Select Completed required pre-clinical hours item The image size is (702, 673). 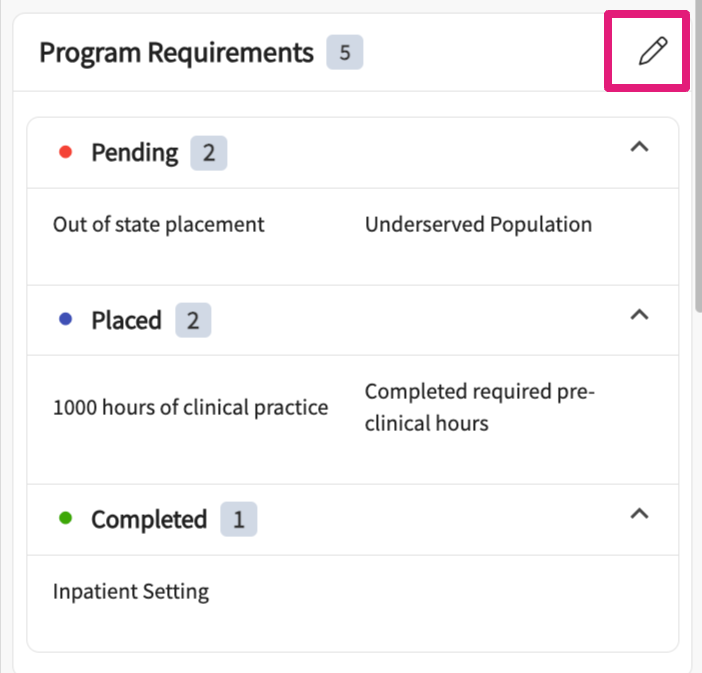pos(479,407)
